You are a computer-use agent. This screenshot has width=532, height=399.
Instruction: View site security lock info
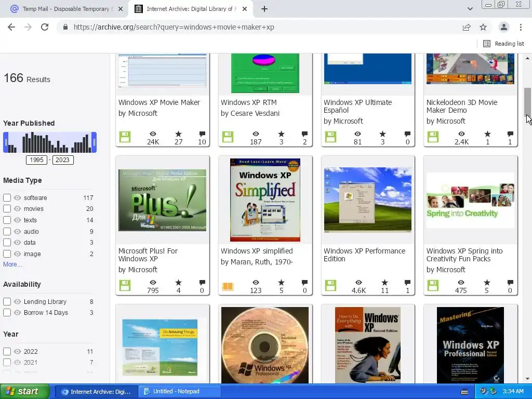point(65,27)
